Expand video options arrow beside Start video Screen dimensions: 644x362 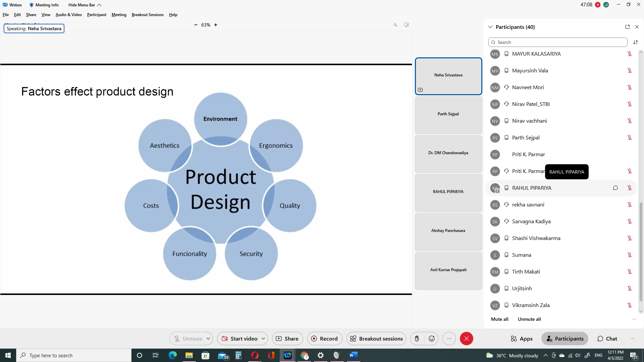pyautogui.click(x=263, y=339)
